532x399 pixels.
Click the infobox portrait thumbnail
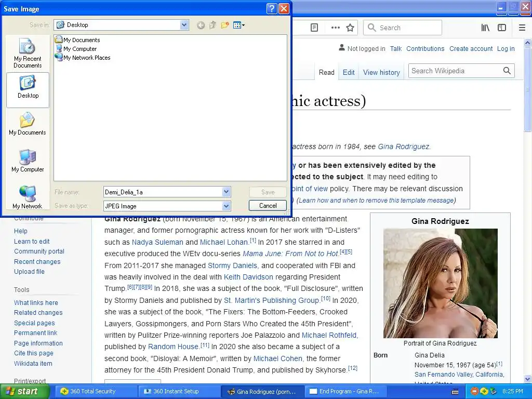tap(441, 283)
